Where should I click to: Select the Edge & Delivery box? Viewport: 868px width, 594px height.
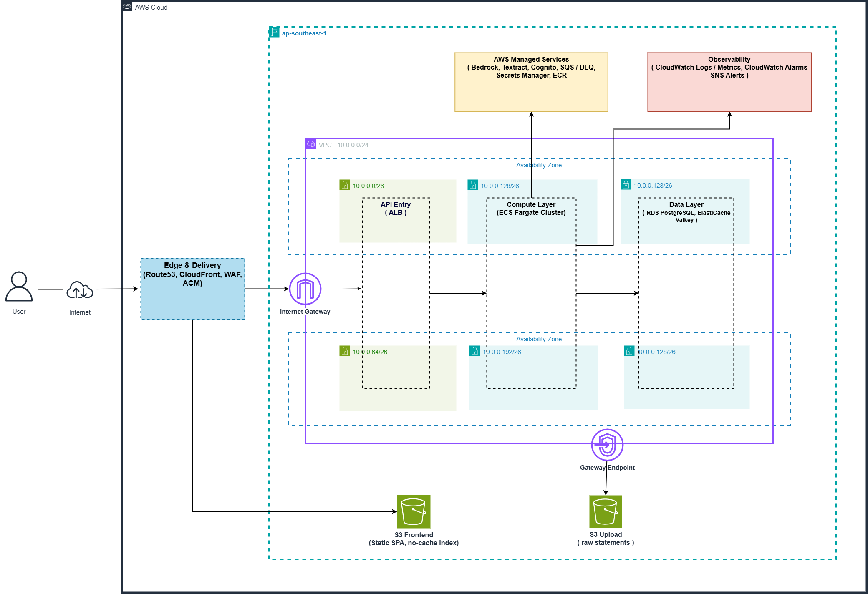193,289
